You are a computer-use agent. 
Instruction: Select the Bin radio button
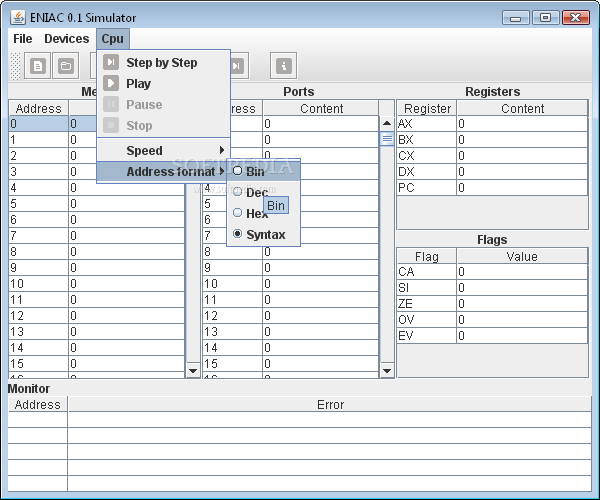click(x=237, y=171)
